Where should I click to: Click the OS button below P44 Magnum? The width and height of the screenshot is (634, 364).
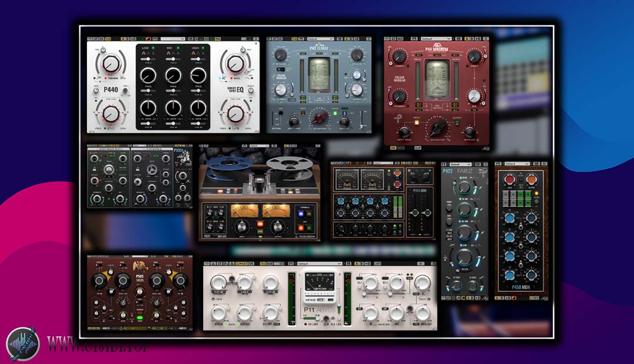click(393, 147)
